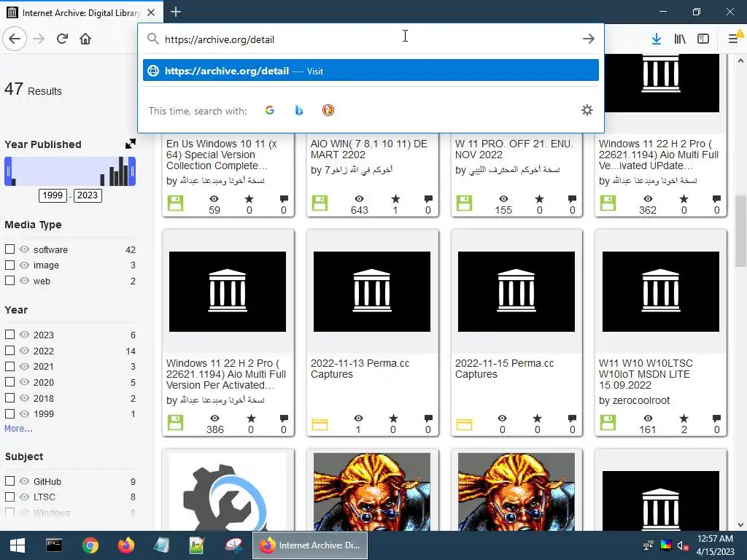Show more years via More... link
The width and height of the screenshot is (747, 560).
pos(18,429)
